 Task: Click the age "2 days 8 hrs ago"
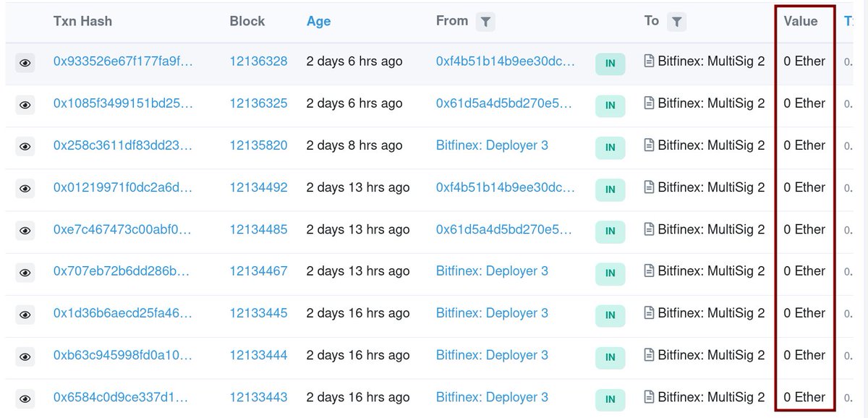coord(354,145)
